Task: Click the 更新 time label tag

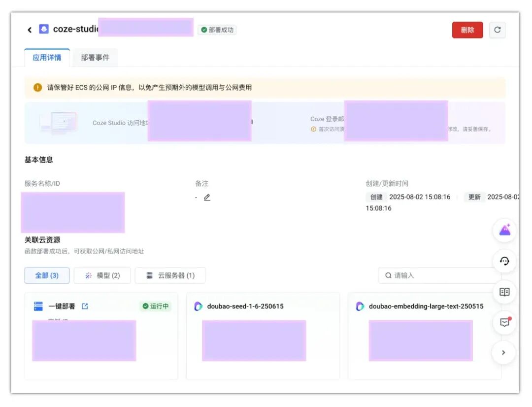Action: (x=474, y=197)
